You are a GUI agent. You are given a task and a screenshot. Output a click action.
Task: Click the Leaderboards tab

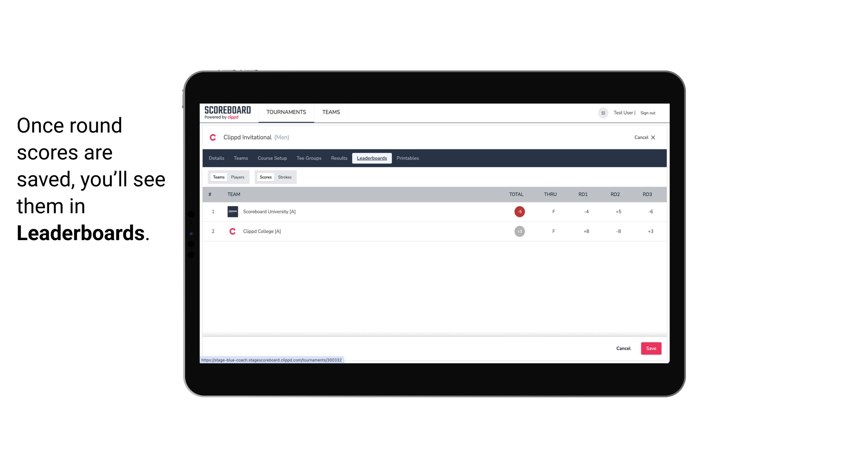click(x=372, y=158)
